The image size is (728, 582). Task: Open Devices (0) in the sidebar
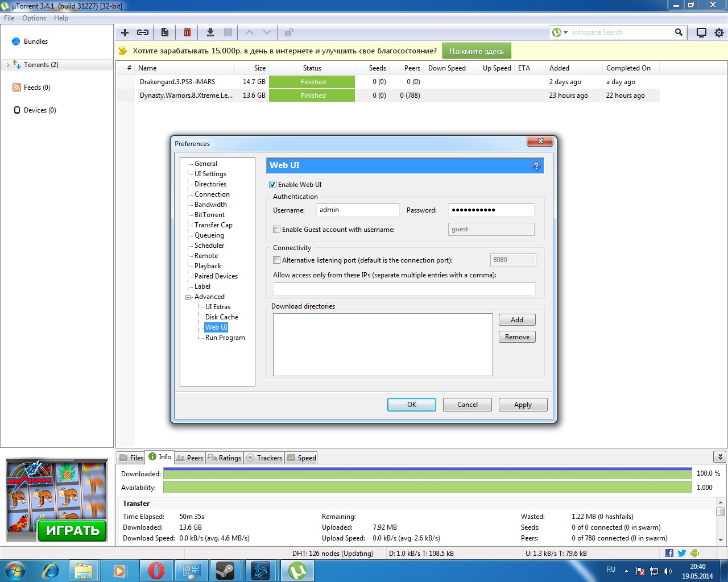pyautogui.click(x=40, y=110)
